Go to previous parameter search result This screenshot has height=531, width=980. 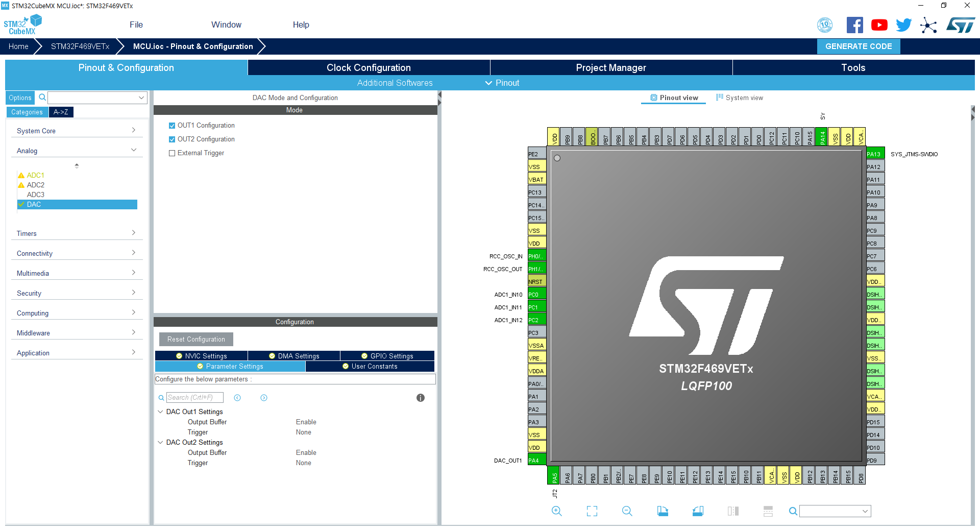click(237, 398)
